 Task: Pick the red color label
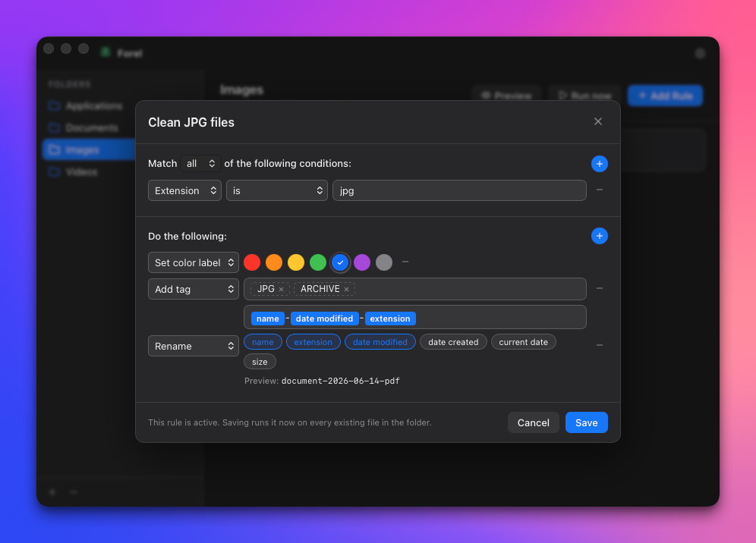(252, 262)
